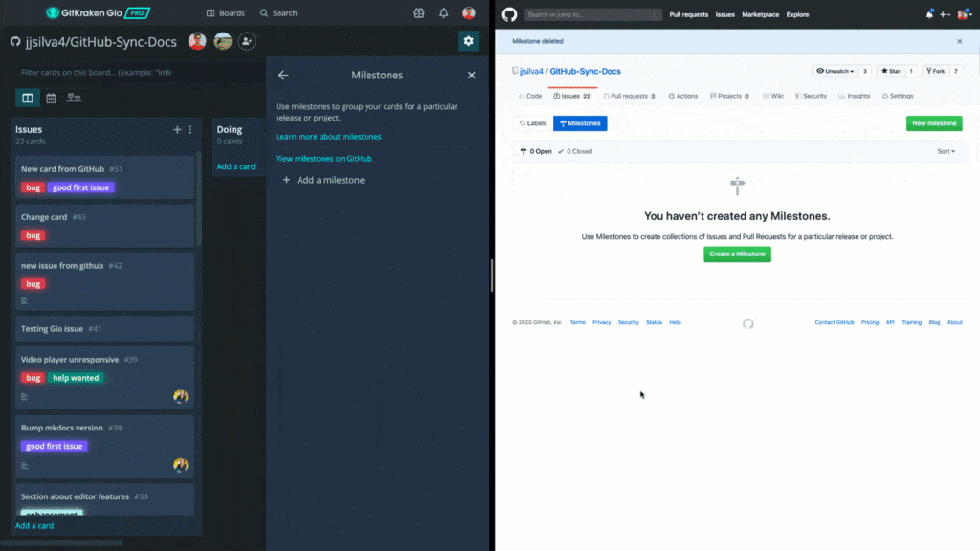The width and height of the screenshot is (980, 551).
Task: Click good first issue label on card #51
Action: [x=80, y=187]
